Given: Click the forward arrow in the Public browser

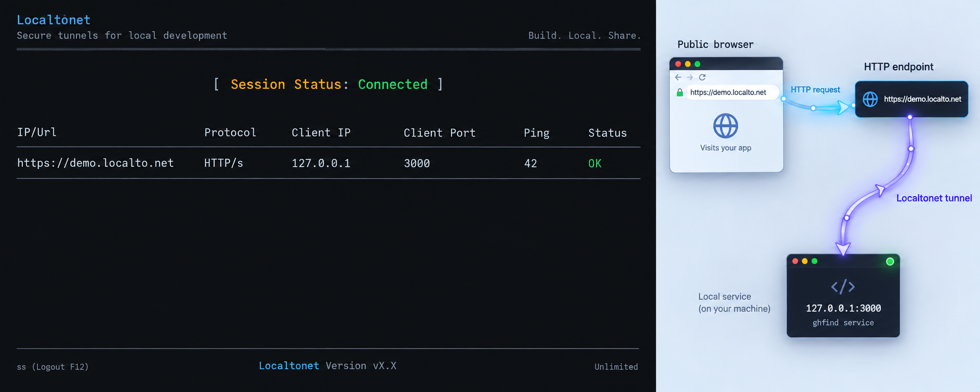Looking at the screenshot, I should coord(690,77).
